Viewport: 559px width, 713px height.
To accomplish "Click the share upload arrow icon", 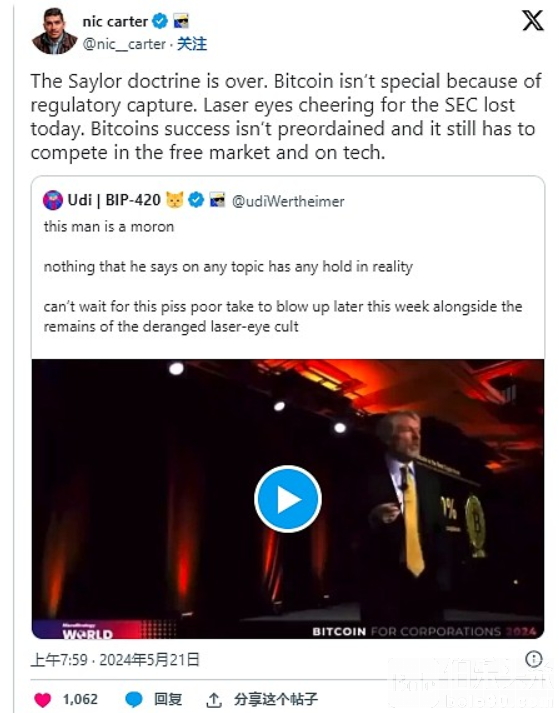I will 214,700.
